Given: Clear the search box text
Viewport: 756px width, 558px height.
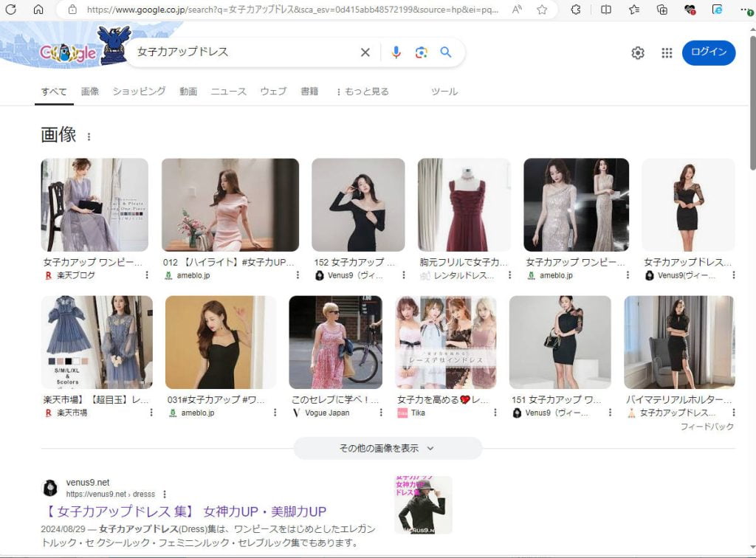Looking at the screenshot, I should (365, 52).
